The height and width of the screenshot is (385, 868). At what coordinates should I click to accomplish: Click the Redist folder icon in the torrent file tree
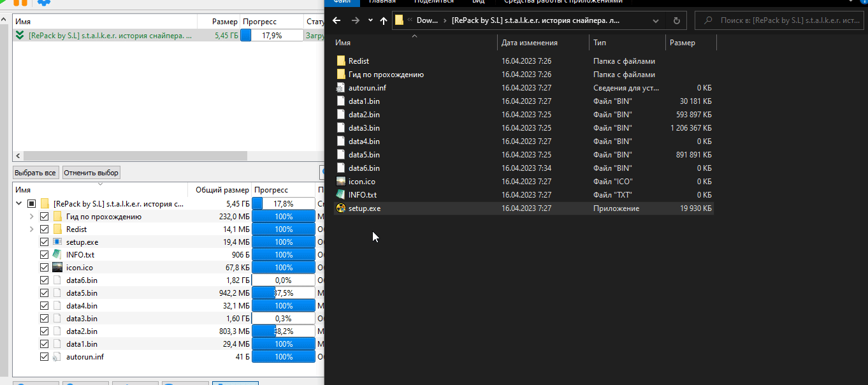tap(57, 229)
